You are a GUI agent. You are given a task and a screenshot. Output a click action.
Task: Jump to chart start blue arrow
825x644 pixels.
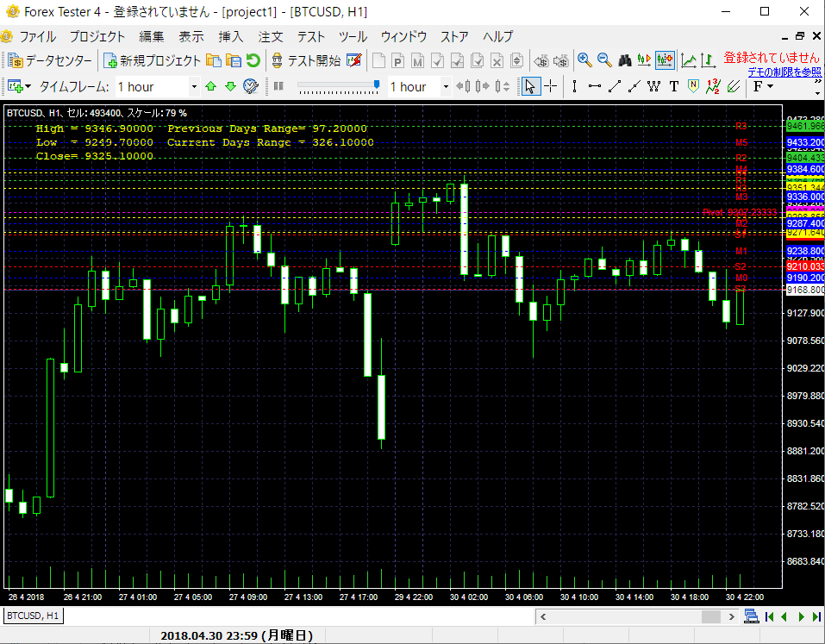click(x=770, y=616)
